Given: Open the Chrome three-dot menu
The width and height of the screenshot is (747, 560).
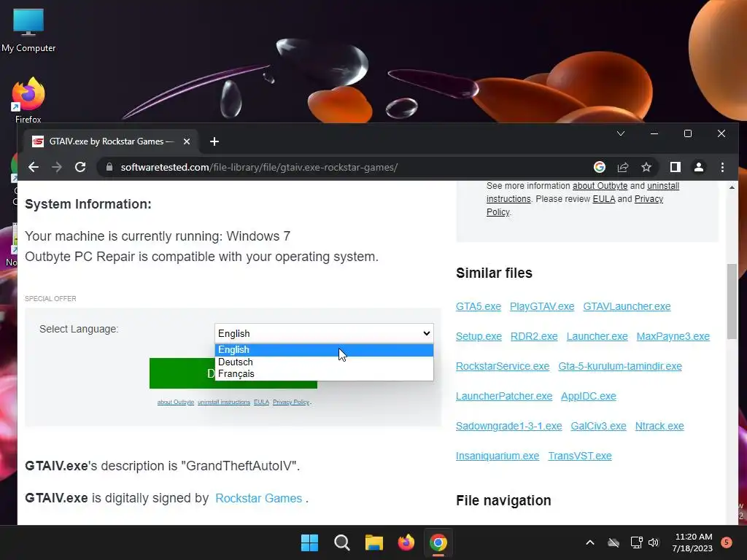Looking at the screenshot, I should point(722,167).
